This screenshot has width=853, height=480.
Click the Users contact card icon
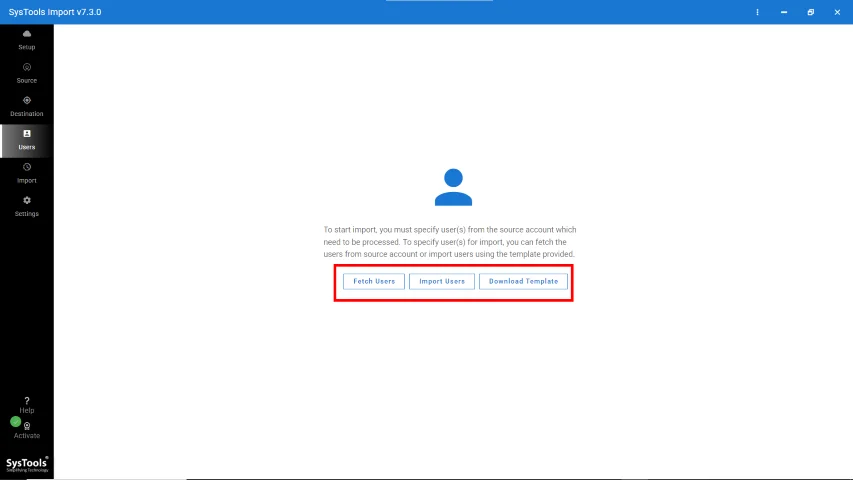tap(27, 134)
